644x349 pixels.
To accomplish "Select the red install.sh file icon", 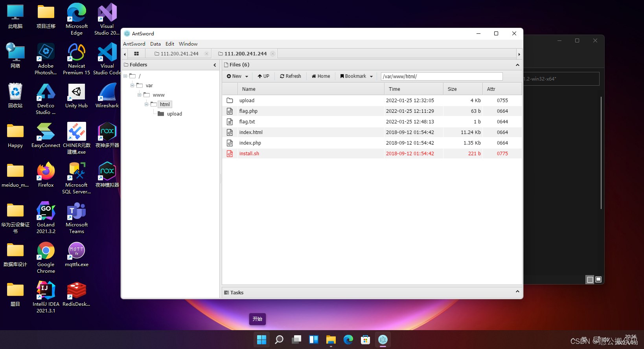I will pos(230,154).
